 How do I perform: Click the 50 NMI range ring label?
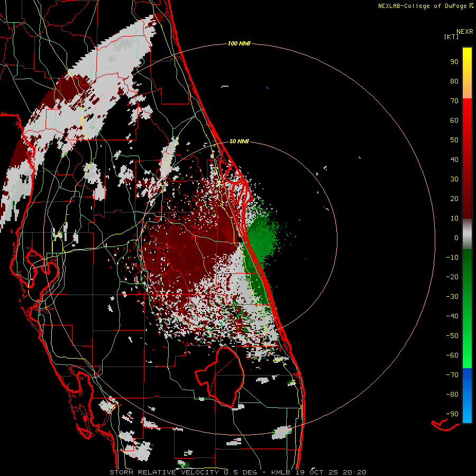tap(239, 141)
